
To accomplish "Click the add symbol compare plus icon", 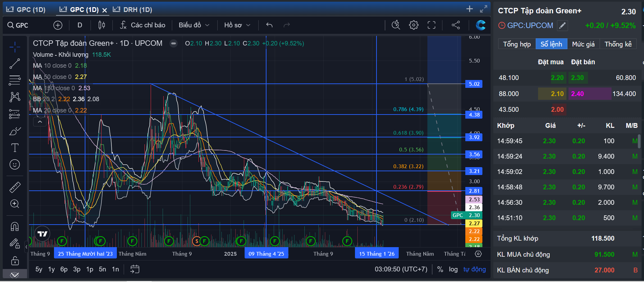I will click(x=58, y=25).
